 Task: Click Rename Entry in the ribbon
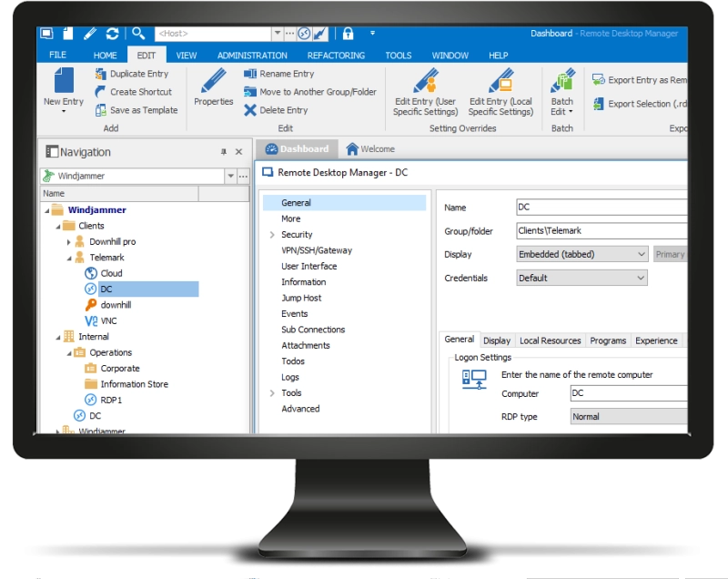[279, 74]
